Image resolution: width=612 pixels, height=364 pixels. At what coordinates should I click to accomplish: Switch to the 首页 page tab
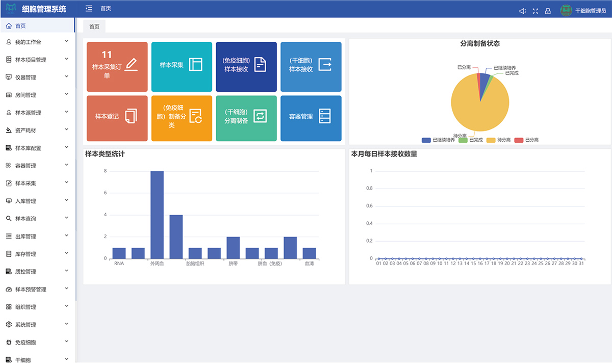point(94,27)
